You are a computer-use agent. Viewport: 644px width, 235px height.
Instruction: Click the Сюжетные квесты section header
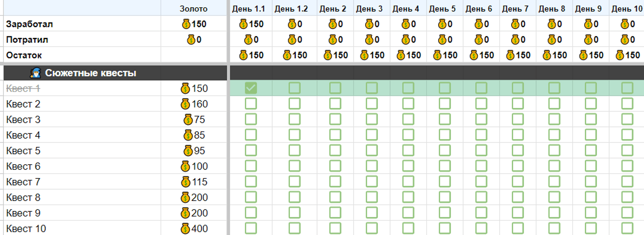(x=115, y=73)
